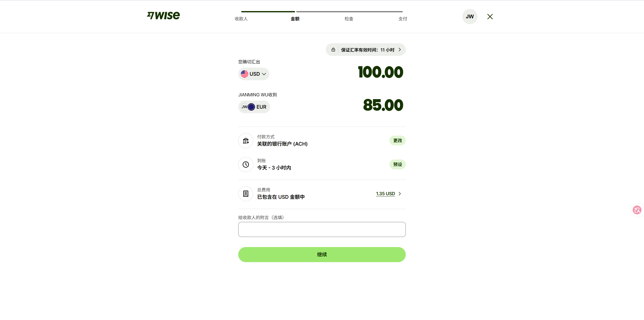Open the USD currency dropdown
644x320 pixels.
pos(254,74)
